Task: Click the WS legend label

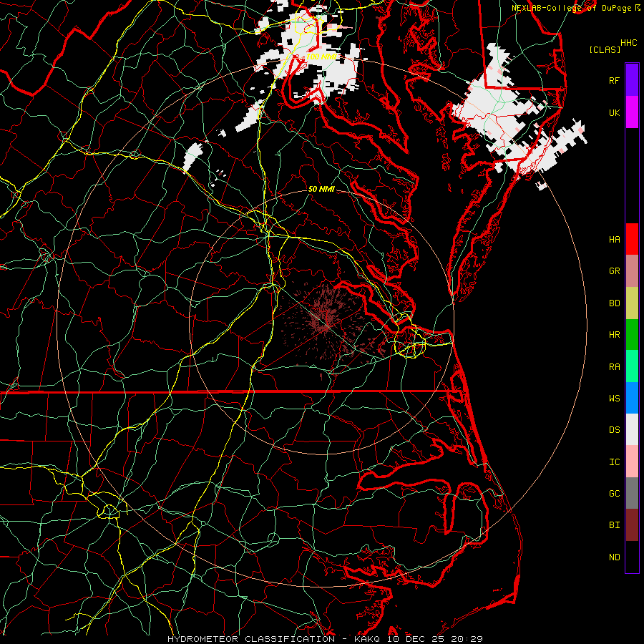Action: click(x=614, y=398)
